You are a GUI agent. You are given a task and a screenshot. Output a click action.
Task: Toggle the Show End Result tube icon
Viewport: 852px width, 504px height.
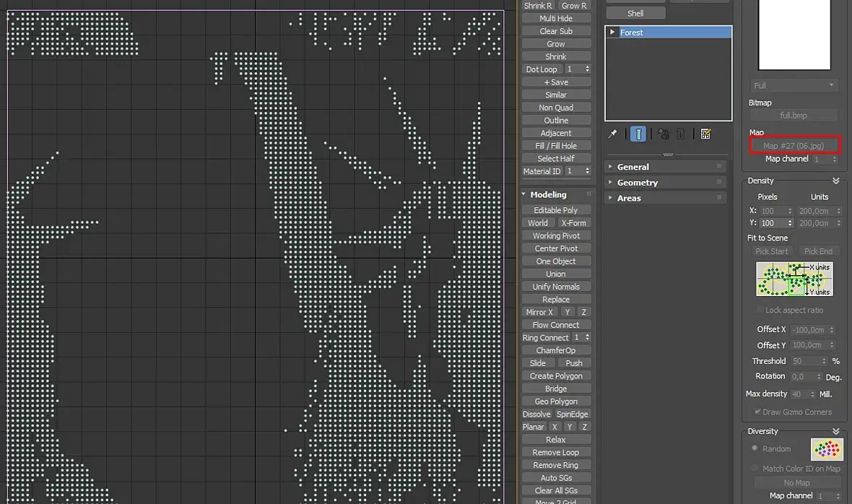638,134
